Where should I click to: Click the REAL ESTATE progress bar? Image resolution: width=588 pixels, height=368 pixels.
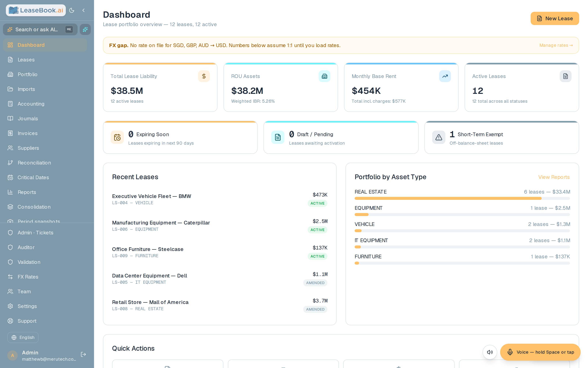click(x=462, y=198)
